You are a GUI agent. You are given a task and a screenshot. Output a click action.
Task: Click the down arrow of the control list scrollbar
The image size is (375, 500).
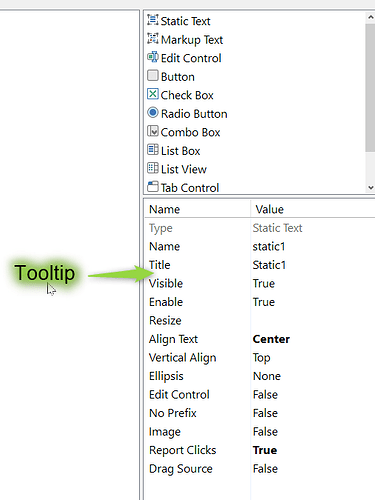(370, 188)
